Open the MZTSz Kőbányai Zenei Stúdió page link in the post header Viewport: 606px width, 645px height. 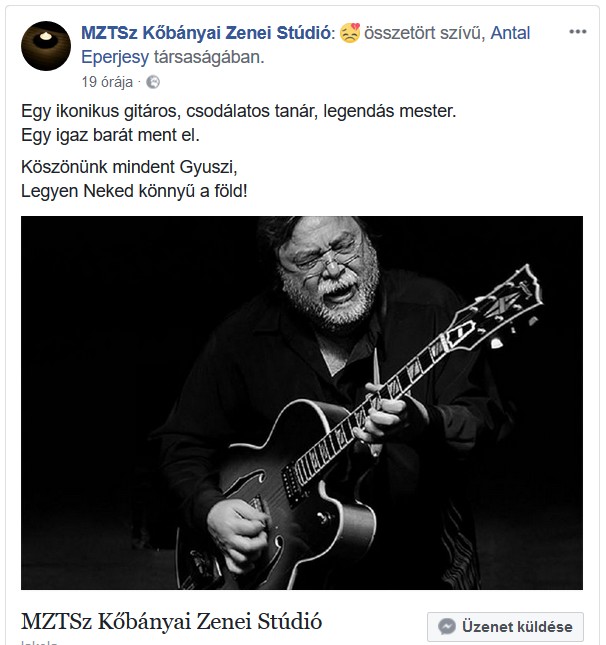205,33
